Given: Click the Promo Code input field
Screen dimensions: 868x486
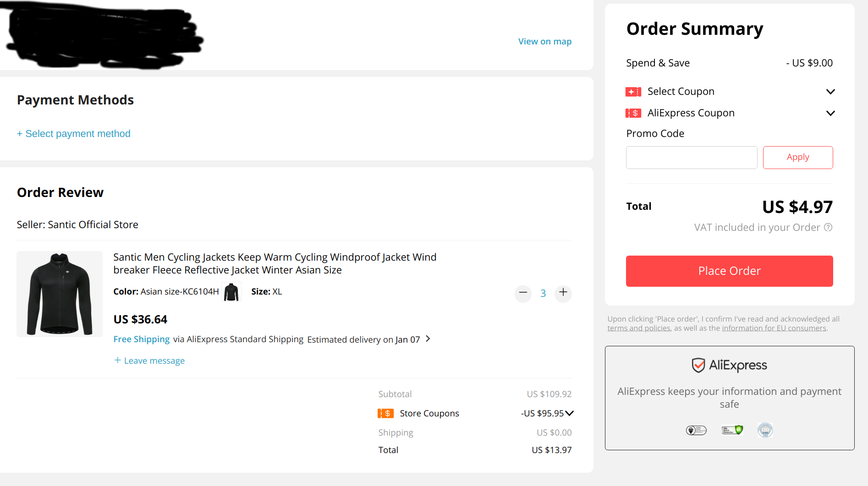Looking at the screenshot, I should (691, 158).
